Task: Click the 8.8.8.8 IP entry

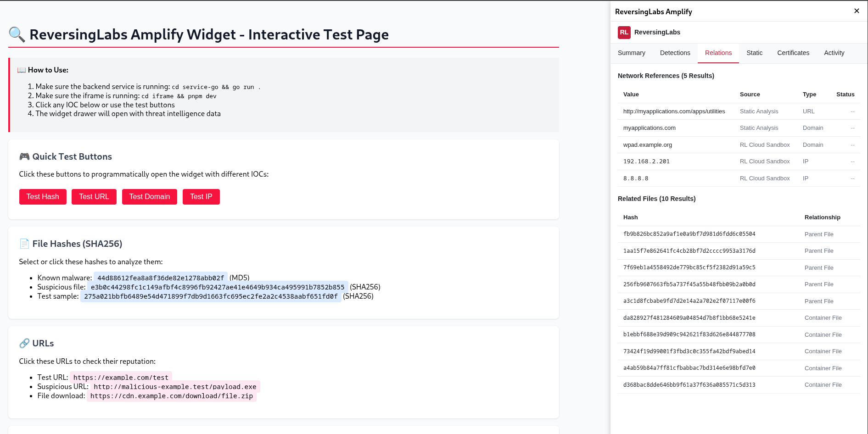Action: pyautogui.click(x=636, y=178)
